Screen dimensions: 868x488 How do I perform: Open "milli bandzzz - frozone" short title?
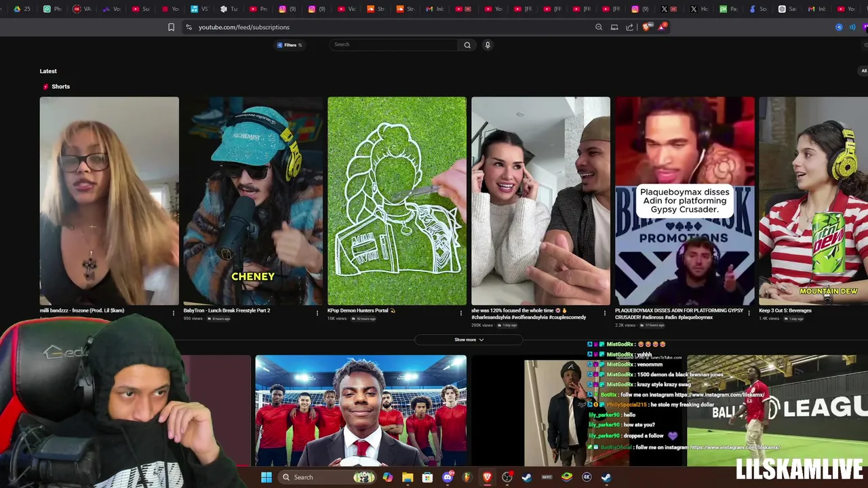(82, 310)
